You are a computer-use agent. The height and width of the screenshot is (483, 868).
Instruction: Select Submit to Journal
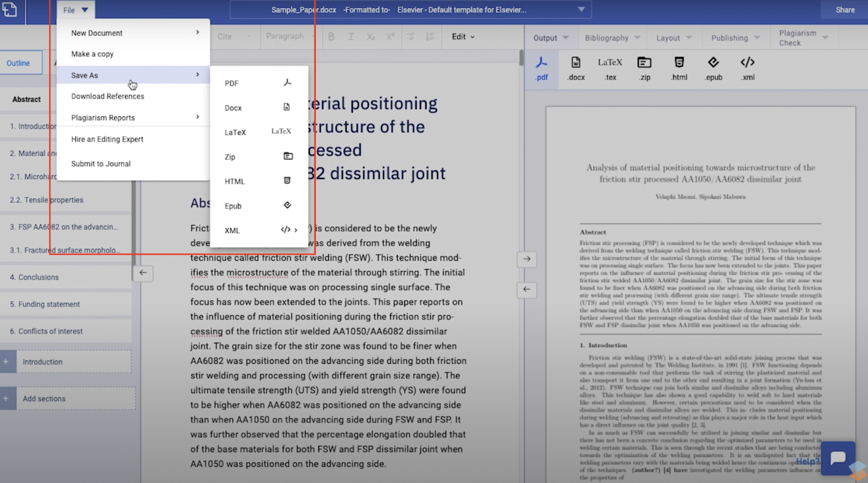pyautogui.click(x=133, y=164)
